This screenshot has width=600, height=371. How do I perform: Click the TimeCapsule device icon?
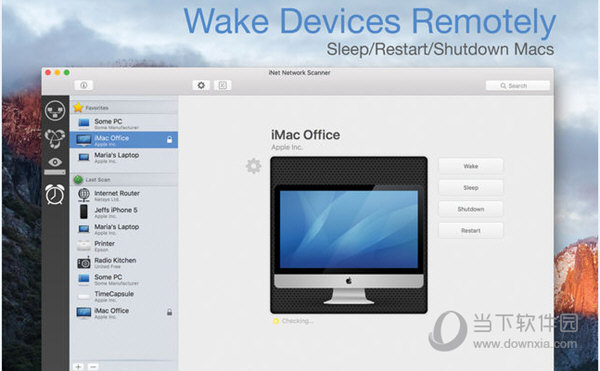84,296
